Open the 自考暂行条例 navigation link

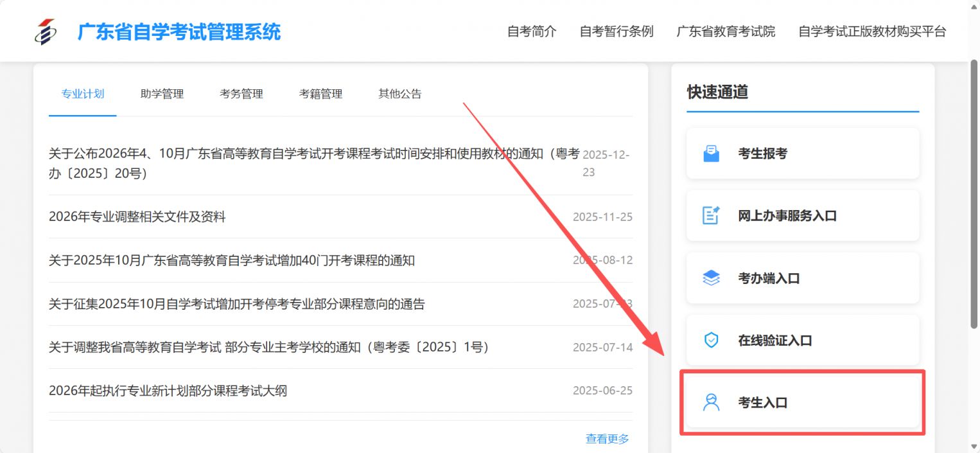[x=617, y=31]
